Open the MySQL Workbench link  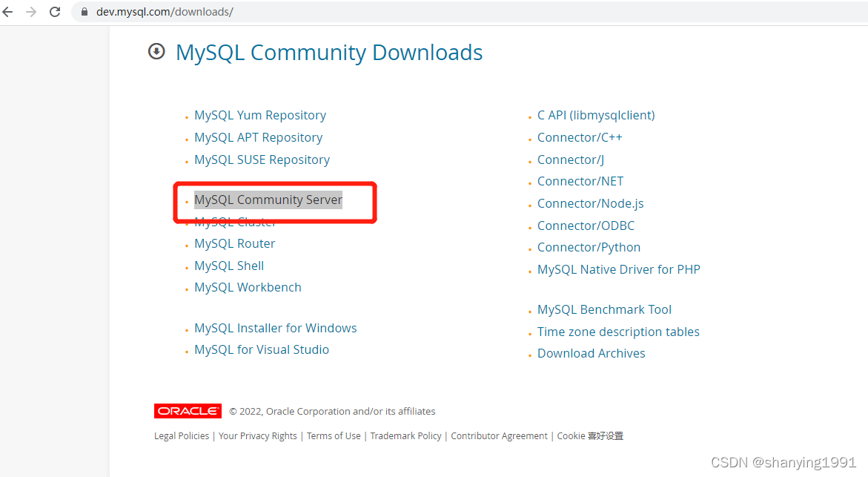point(248,288)
